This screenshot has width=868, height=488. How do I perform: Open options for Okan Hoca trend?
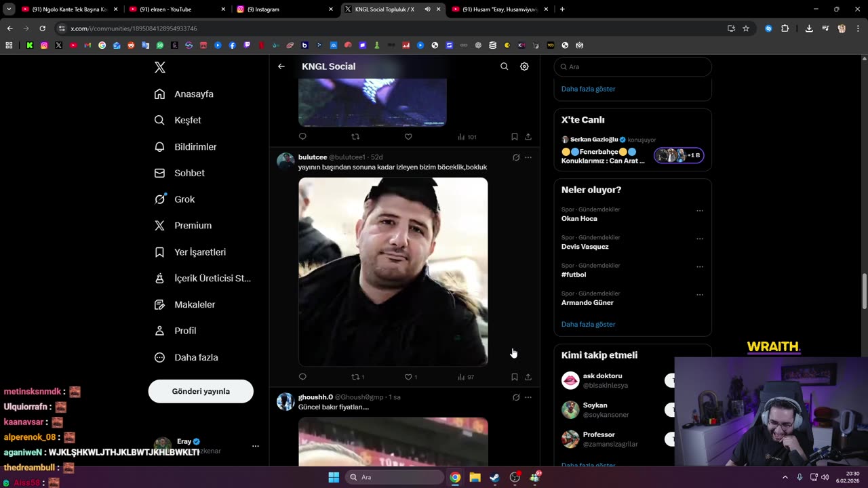point(700,211)
